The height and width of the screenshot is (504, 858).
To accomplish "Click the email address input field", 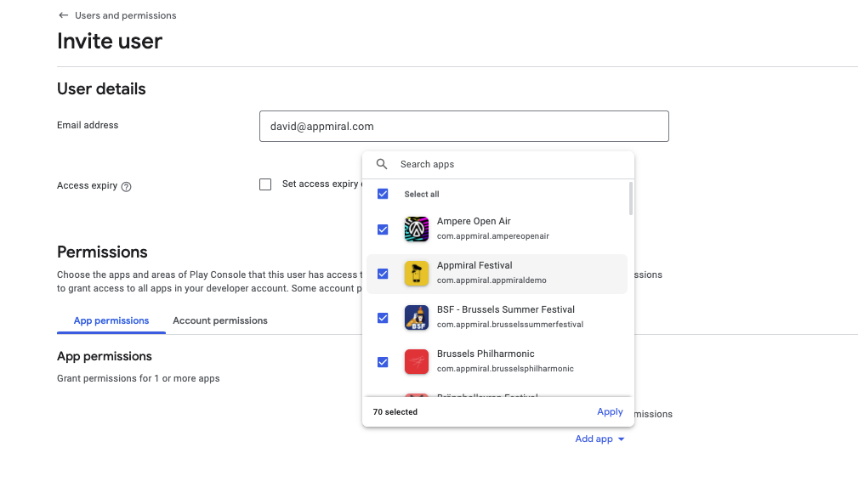I will pos(463,126).
